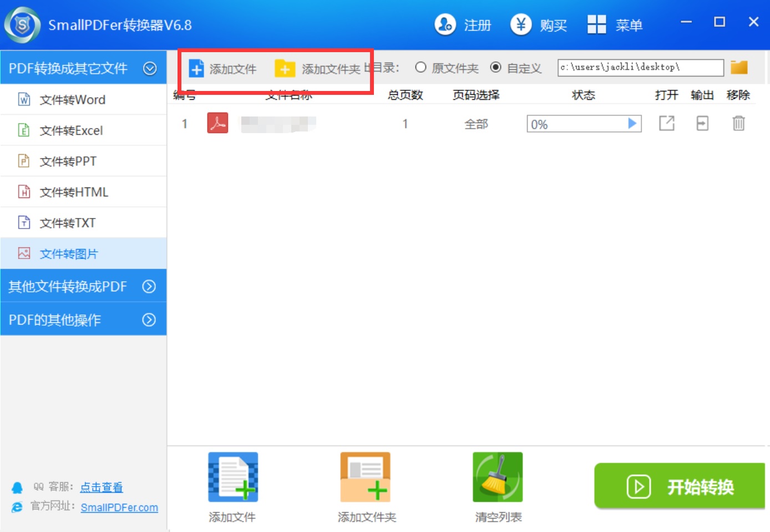The height and width of the screenshot is (532, 770).
Task: Click the large Add File icon at bottom
Action: [232, 478]
